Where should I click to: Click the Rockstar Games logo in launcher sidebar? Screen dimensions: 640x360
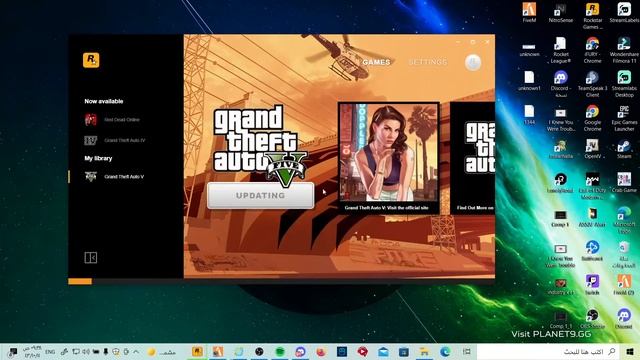pos(91,60)
